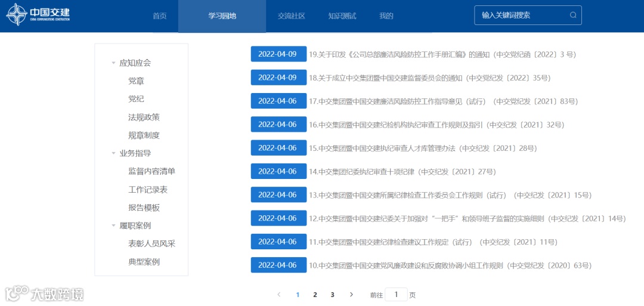
Task: Open item 16 执纪审查工作规则及指引
Action: [436, 125]
